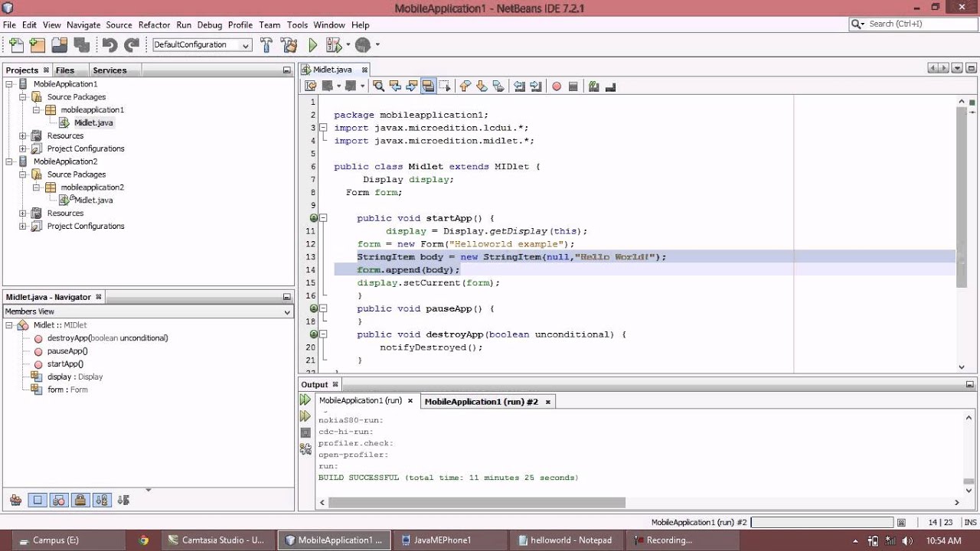Toggle Show Inherited Members in Navigator
The image size is (980, 551).
15,500
